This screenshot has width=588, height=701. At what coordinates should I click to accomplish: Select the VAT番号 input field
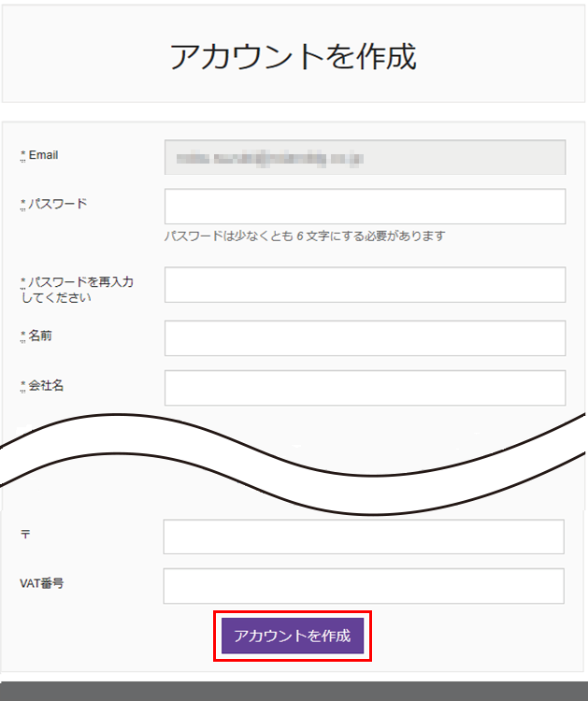click(x=364, y=586)
